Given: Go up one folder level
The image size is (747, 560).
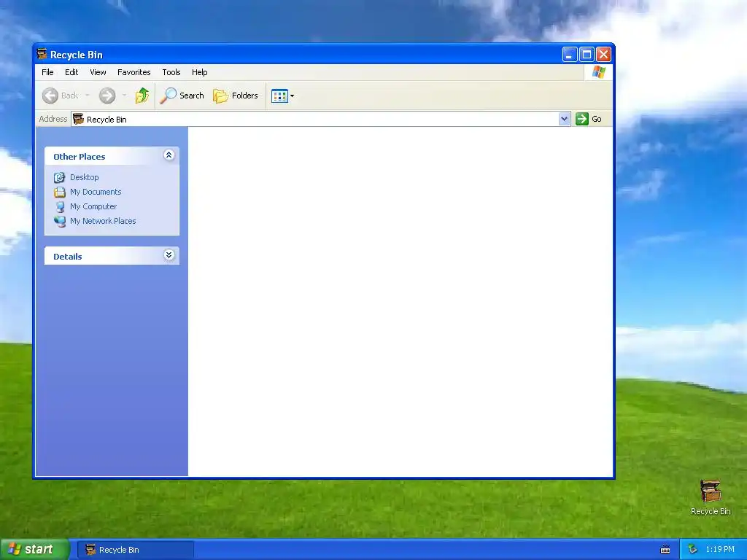Looking at the screenshot, I should (142, 96).
